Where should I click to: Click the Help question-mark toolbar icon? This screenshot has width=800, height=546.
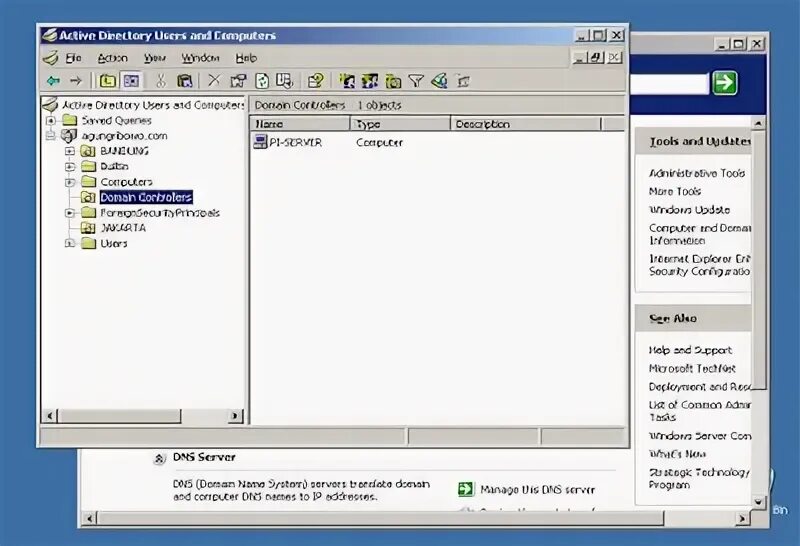[315, 81]
